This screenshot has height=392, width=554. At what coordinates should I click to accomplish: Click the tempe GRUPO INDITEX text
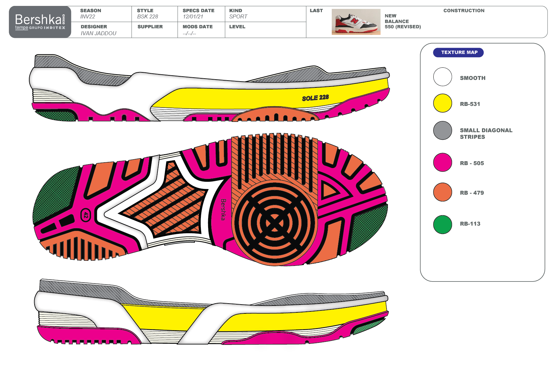40,28
